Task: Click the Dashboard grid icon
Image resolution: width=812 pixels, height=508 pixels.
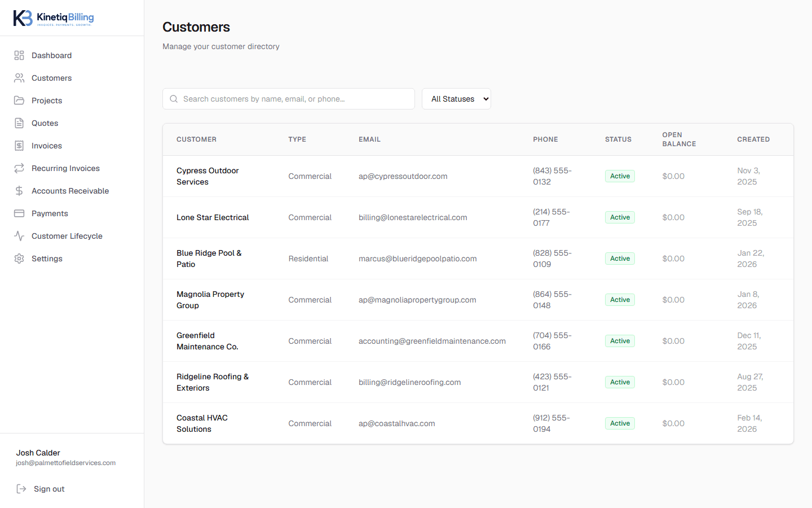Action: [19, 55]
